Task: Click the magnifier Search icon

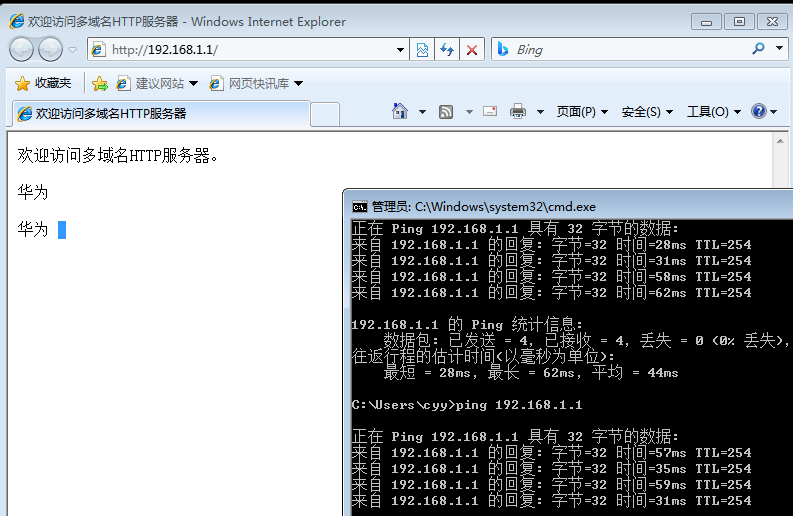Action: point(758,49)
